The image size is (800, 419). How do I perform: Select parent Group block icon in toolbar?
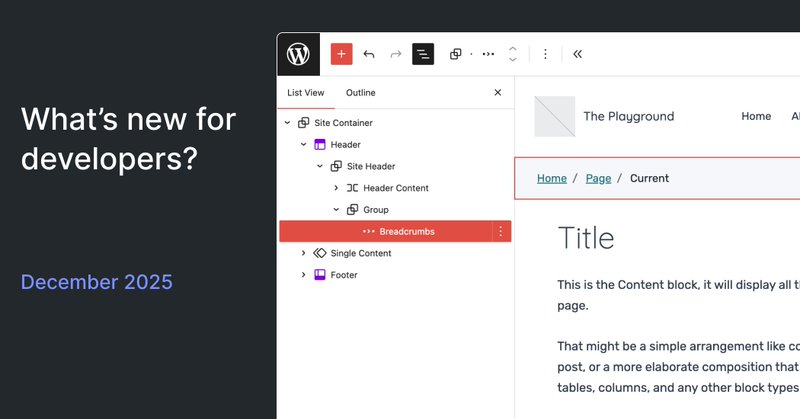[x=456, y=54]
